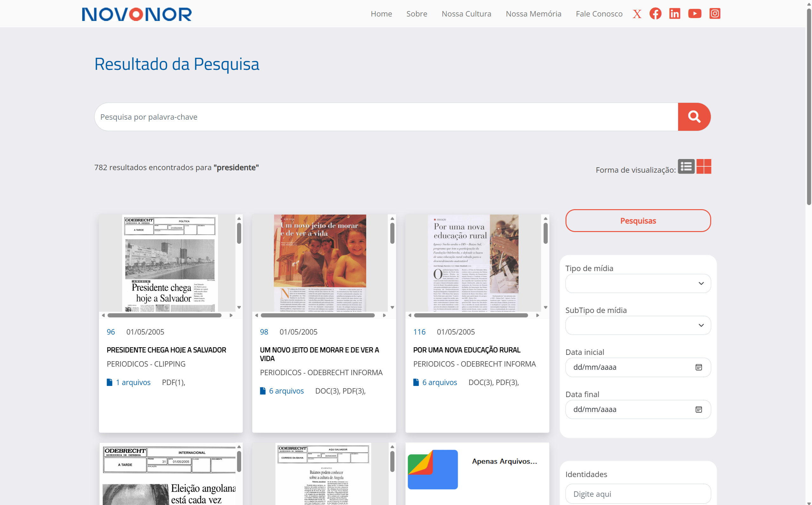Open the 1 arquivos link
This screenshot has width=812, height=505.
133,382
